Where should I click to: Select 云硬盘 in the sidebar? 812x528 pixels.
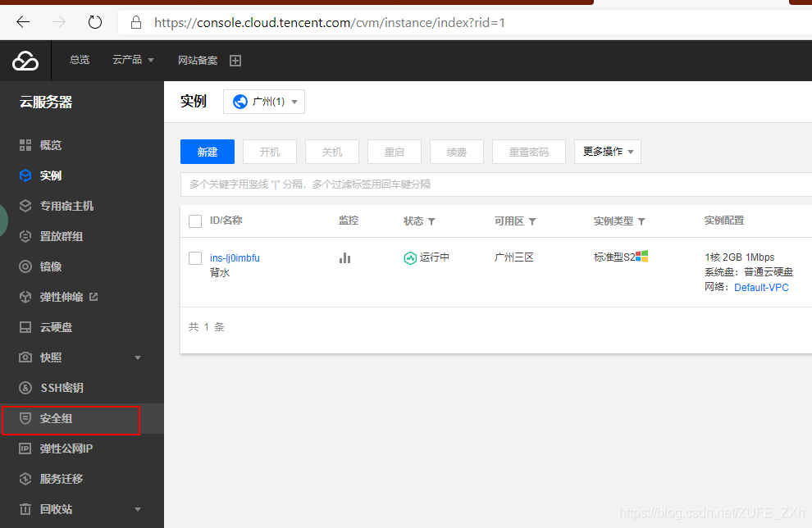pos(56,327)
